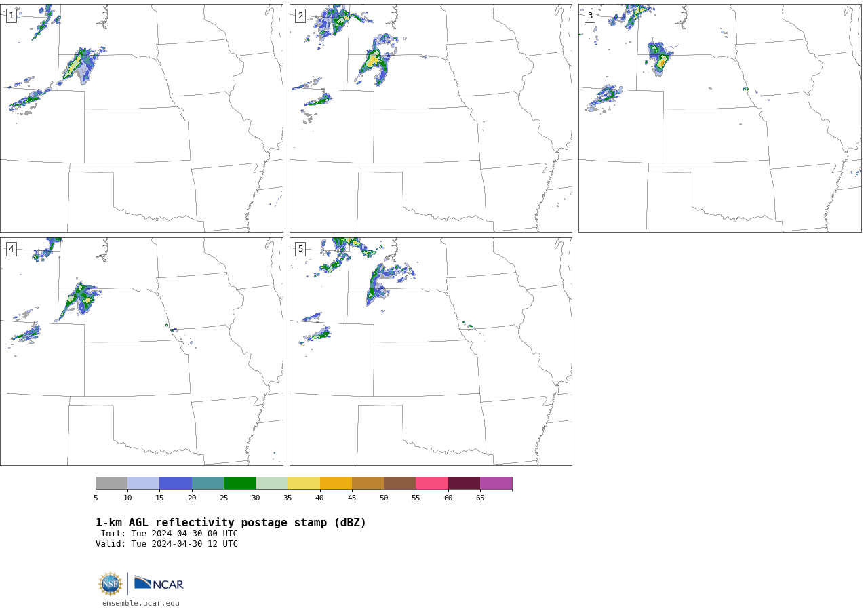Click the member number 2 label box
Screen dimensions: 868x611
[300, 16]
